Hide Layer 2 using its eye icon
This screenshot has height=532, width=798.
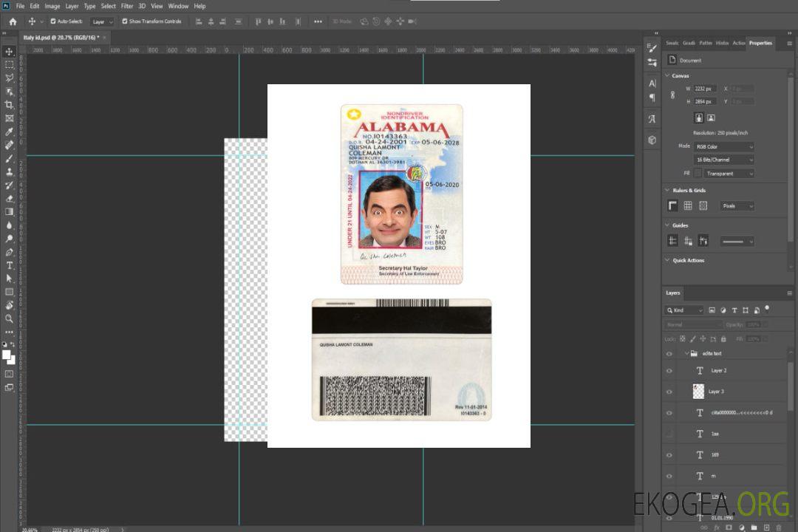[669, 370]
